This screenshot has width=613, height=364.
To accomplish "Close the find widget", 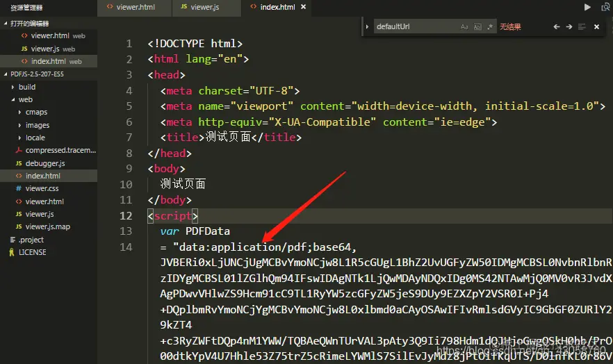I will (596, 27).
